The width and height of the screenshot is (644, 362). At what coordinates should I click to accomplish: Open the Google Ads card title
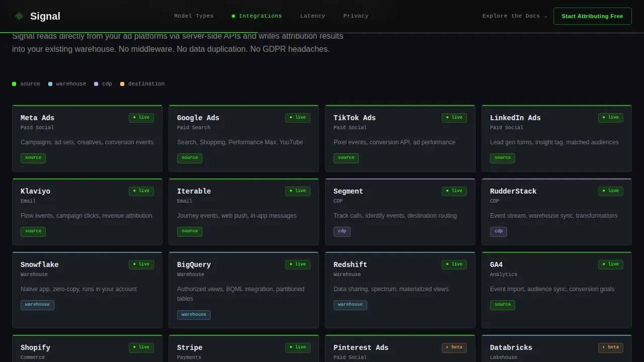(198, 118)
